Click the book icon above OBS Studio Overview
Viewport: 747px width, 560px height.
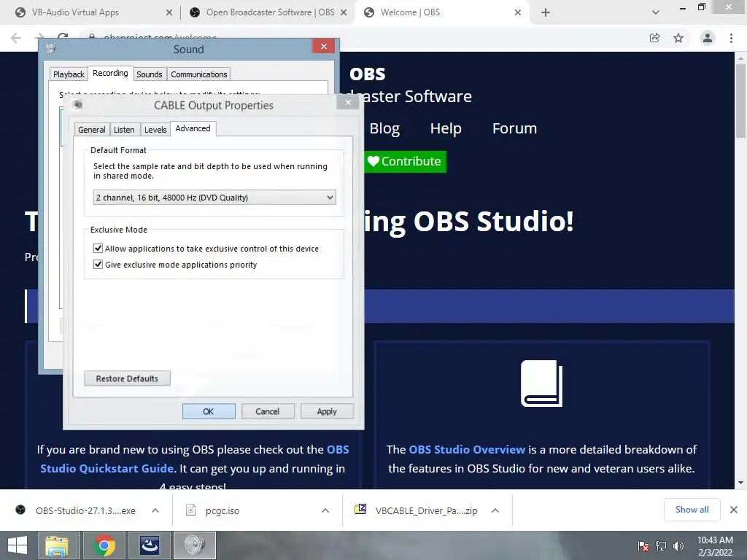(542, 384)
